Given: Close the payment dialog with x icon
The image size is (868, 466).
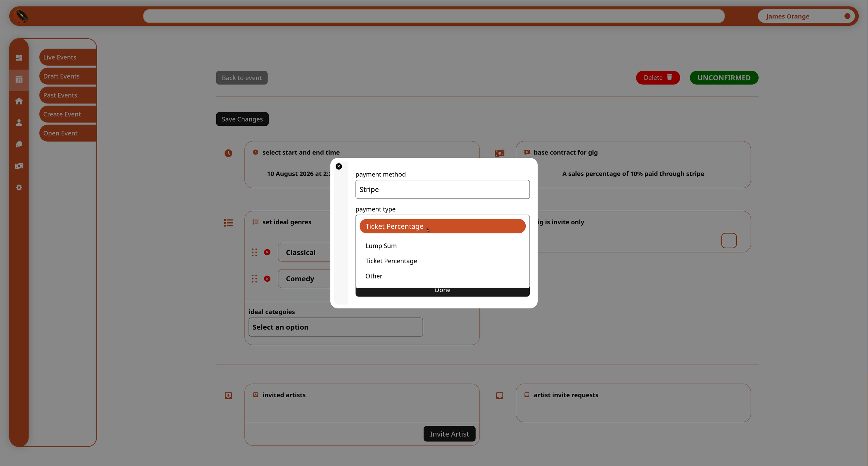Looking at the screenshot, I should [339, 166].
